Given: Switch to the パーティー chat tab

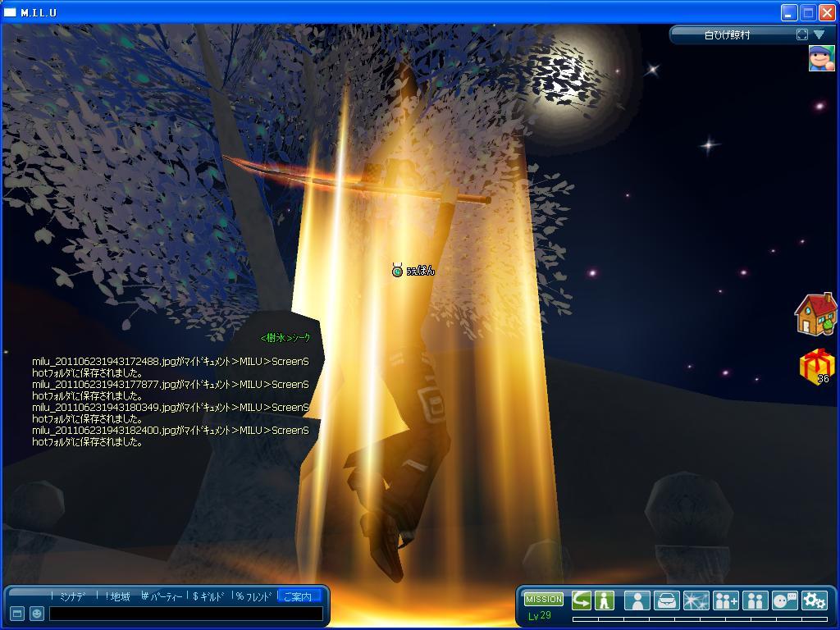Looking at the screenshot, I should click(x=162, y=596).
